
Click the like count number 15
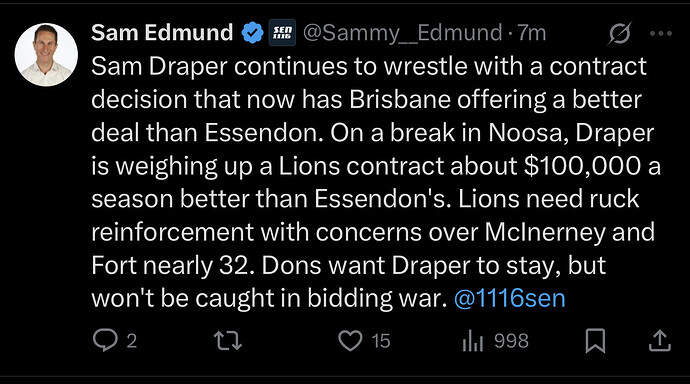coord(381,341)
